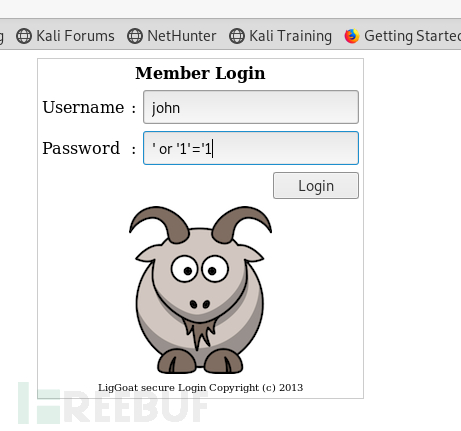
Task: Open the Kali Training bookmark label
Action: [x=290, y=36]
